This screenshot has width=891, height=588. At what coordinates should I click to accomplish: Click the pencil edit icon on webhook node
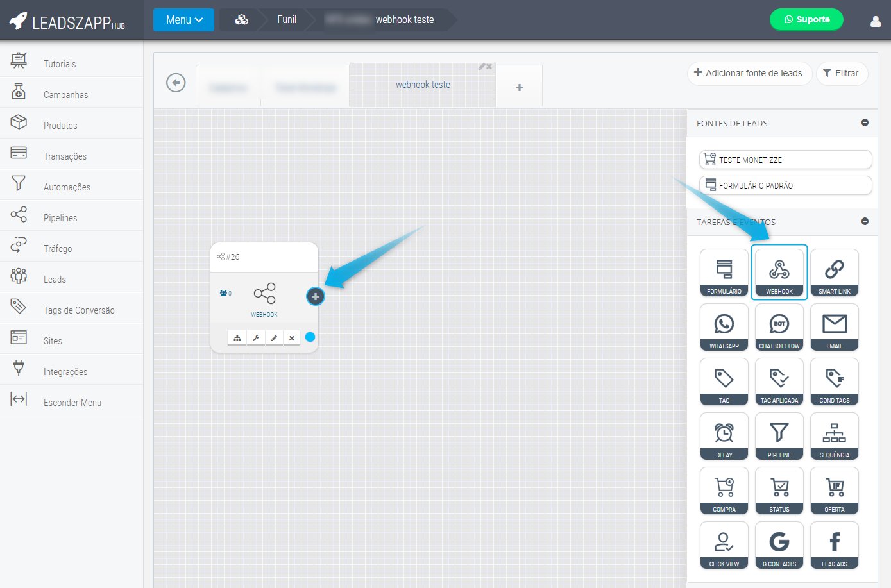pos(274,338)
